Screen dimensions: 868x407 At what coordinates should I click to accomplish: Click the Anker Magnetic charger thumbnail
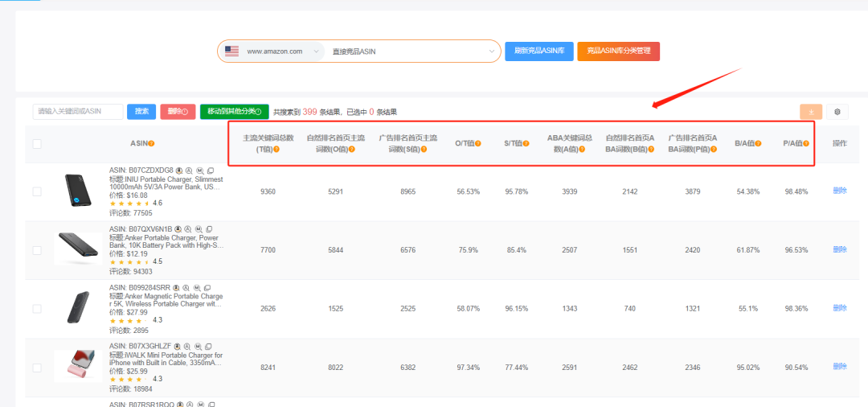point(77,307)
